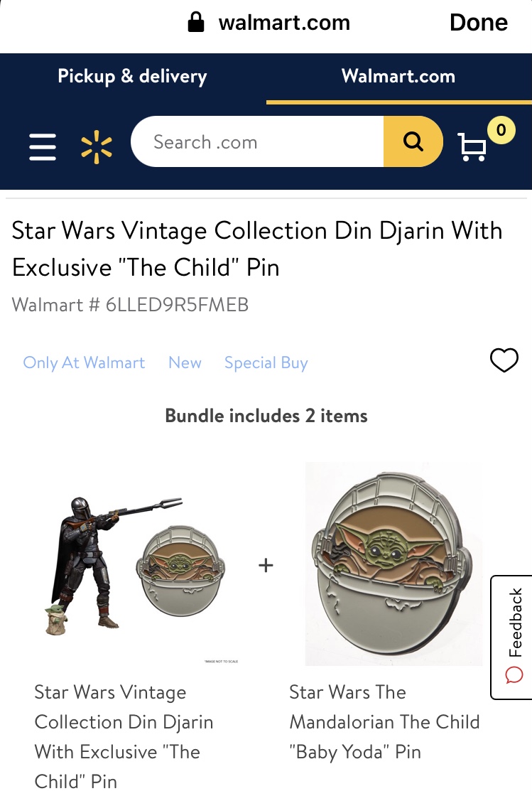Open the shopping cart icon
This screenshot has width=532, height=796.
472,146
